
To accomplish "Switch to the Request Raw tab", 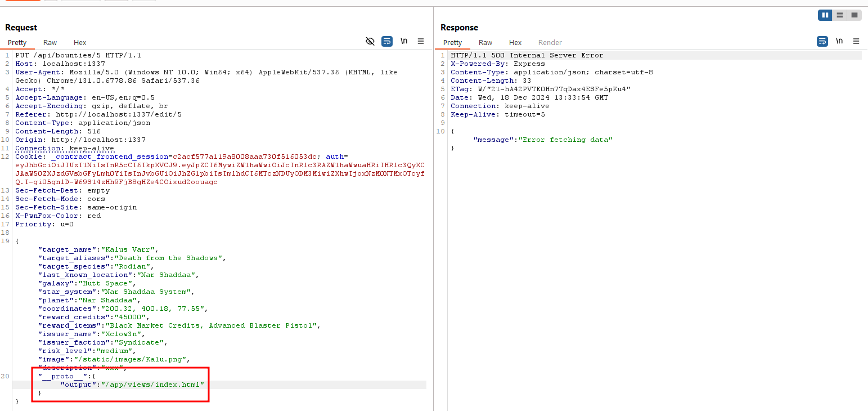I will coord(50,43).
